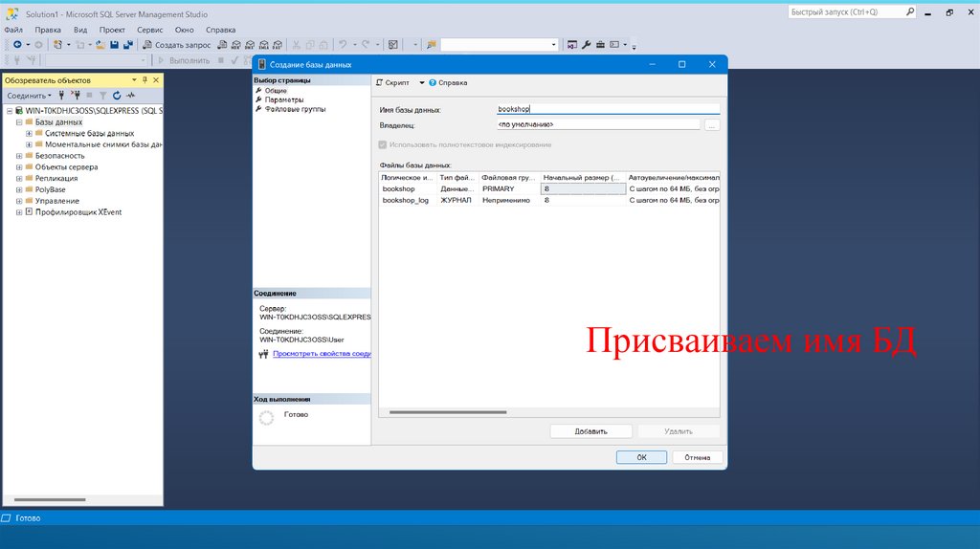Click the Добавить button
This screenshot has width=980, height=549.
pos(590,431)
